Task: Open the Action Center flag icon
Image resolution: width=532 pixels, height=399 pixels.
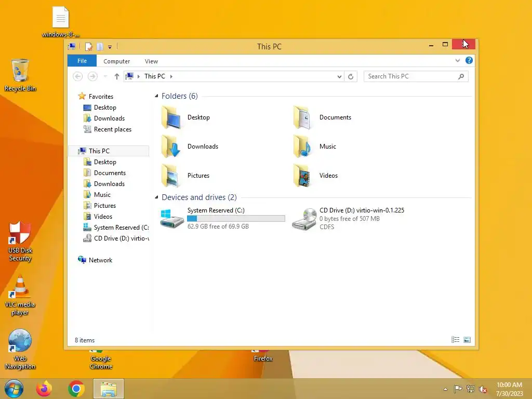Action: point(458,389)
